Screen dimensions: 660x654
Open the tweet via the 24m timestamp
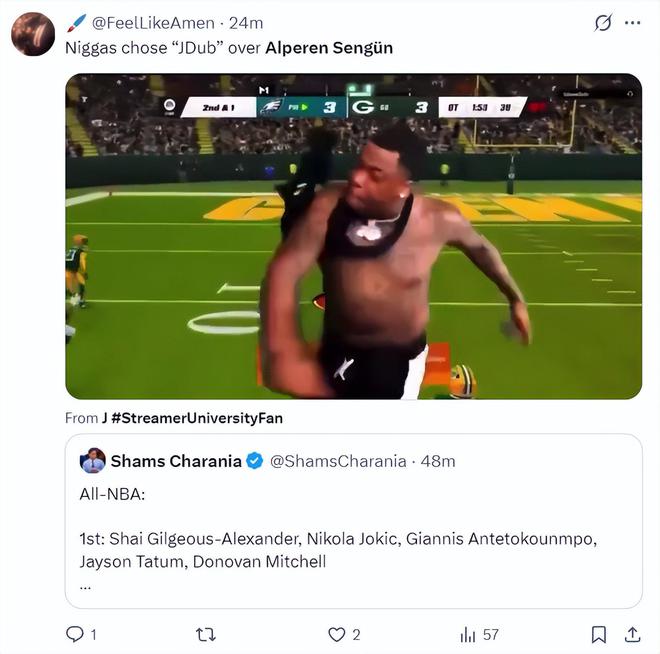(x=246, y=22)
